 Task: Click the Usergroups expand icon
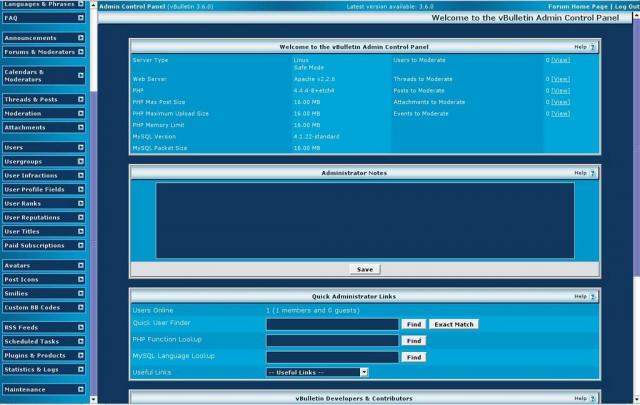click(80, 161)
